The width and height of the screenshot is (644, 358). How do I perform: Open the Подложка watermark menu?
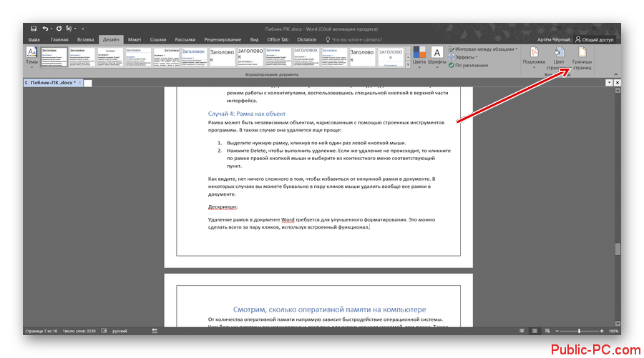click(x=534, y=57)
